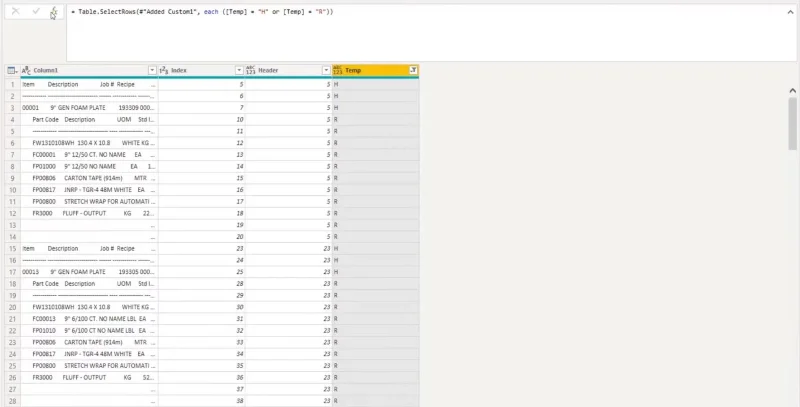800x407 pixels.
Task: Click the 'FP01000 9" 12/50 NO NAME' cell
Action: click(89, 166)
